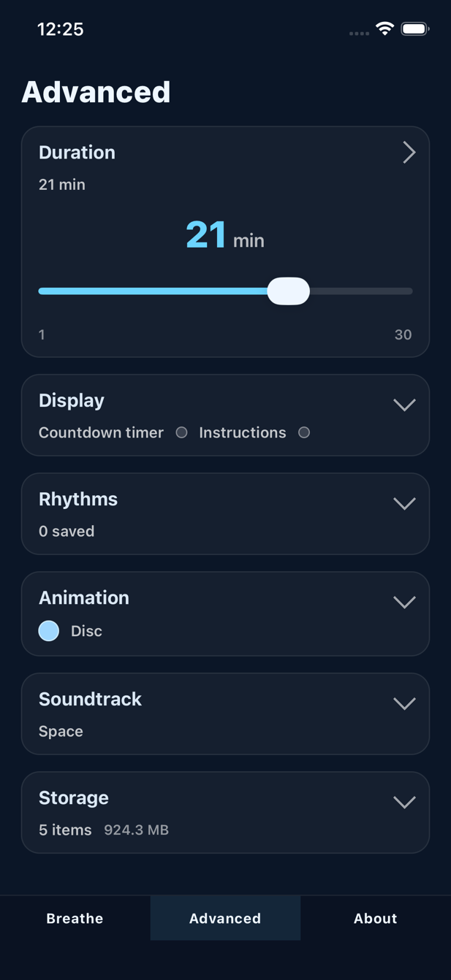The height and width of the screenshot is (980, 451).
Task: Toggle the Countdown timer display option
Action: coord(181,432)
